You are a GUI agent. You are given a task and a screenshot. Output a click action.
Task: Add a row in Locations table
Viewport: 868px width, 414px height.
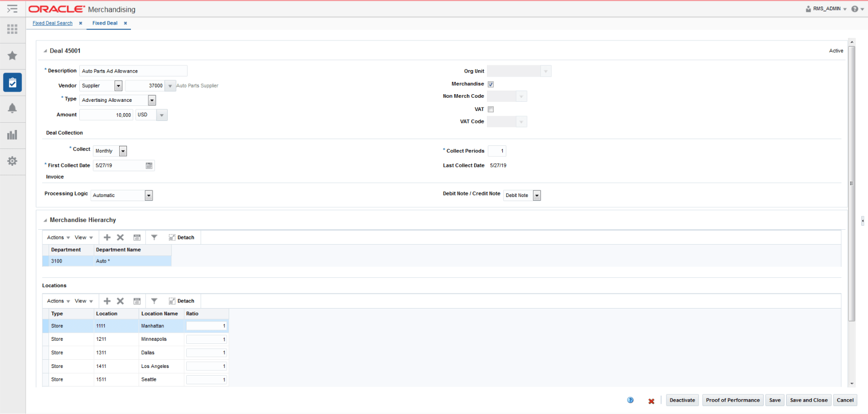coord(107,301)
